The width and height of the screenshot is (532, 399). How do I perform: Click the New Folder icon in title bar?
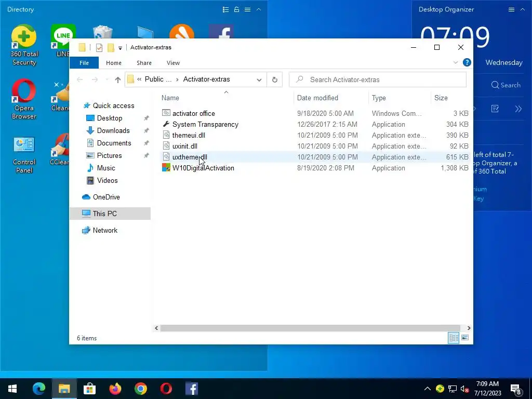coord(111,47)
